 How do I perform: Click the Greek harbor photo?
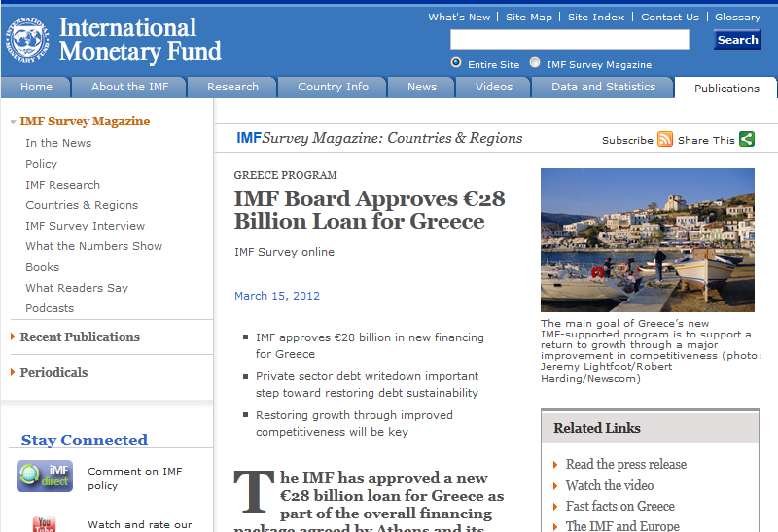coord(647,240)
